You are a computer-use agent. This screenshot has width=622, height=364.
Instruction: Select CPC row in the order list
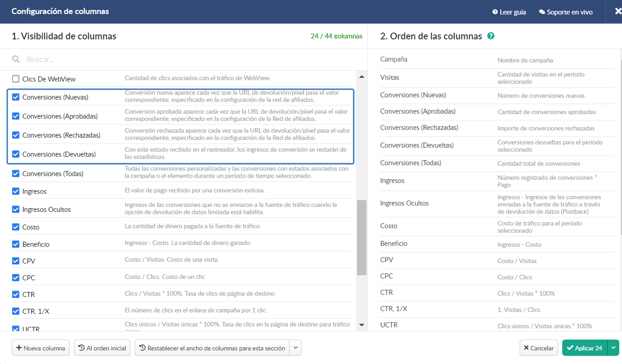pos(497,276)
